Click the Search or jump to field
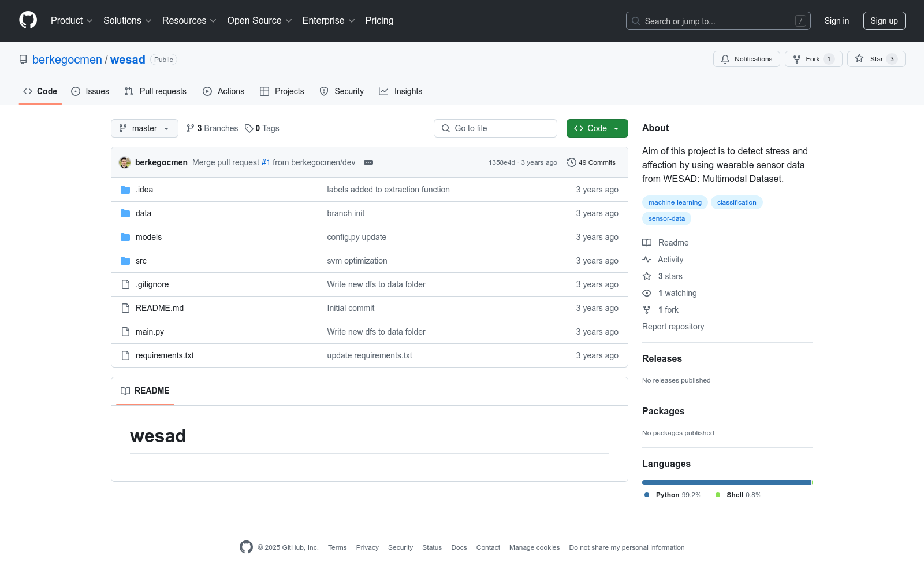The height and width of the screenshot is (578, 924). click(x=718, y=21)
